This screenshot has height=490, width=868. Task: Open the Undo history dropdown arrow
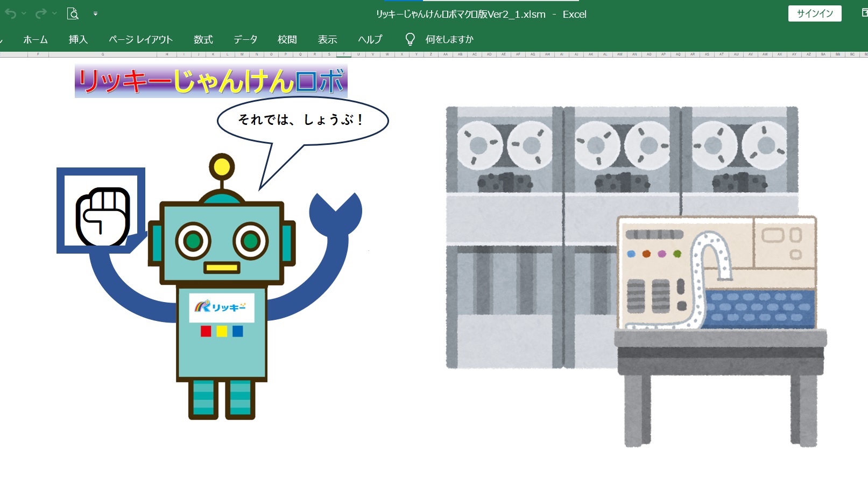click(24, 13)
